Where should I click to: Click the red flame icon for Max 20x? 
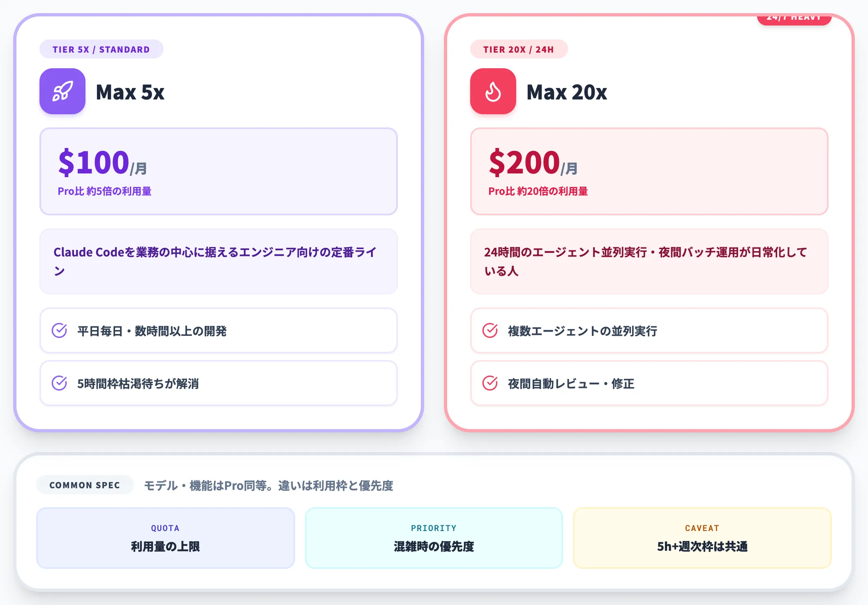click(493, 91)
